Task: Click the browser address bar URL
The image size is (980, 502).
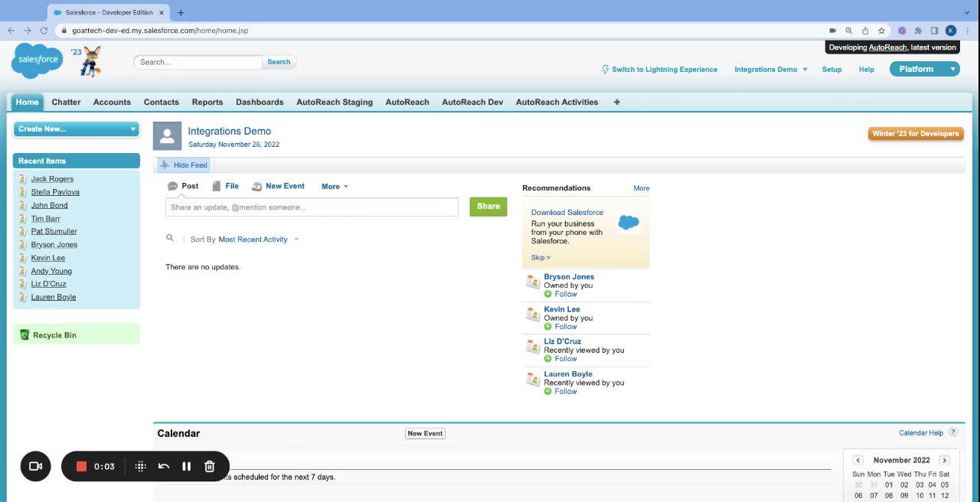Action: tap(160, 31)
